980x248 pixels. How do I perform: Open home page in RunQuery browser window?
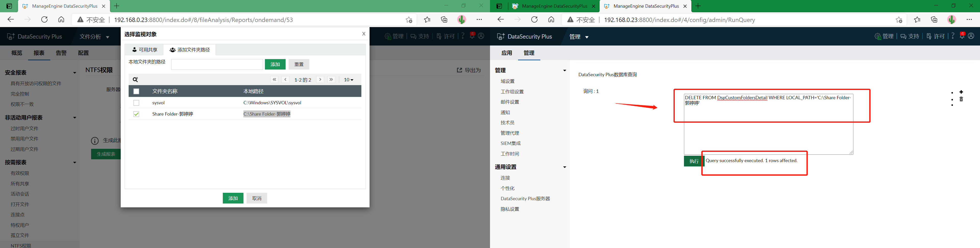(551, 19)
